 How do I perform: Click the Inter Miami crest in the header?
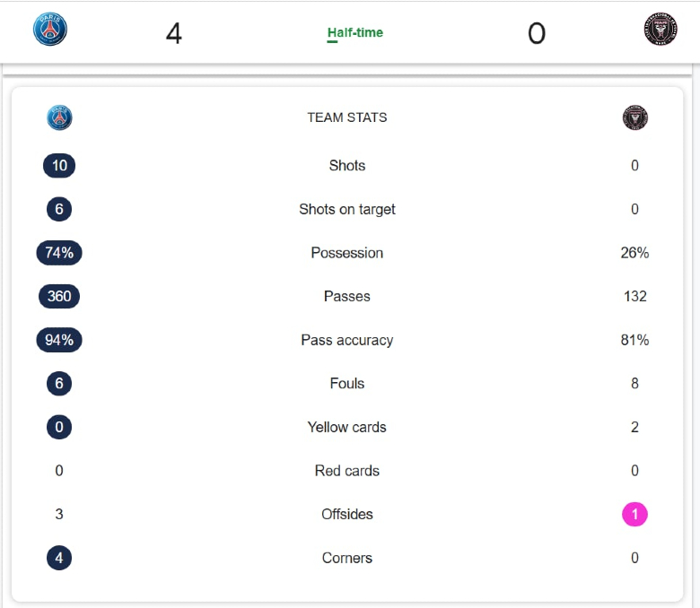tap(661, 29)
